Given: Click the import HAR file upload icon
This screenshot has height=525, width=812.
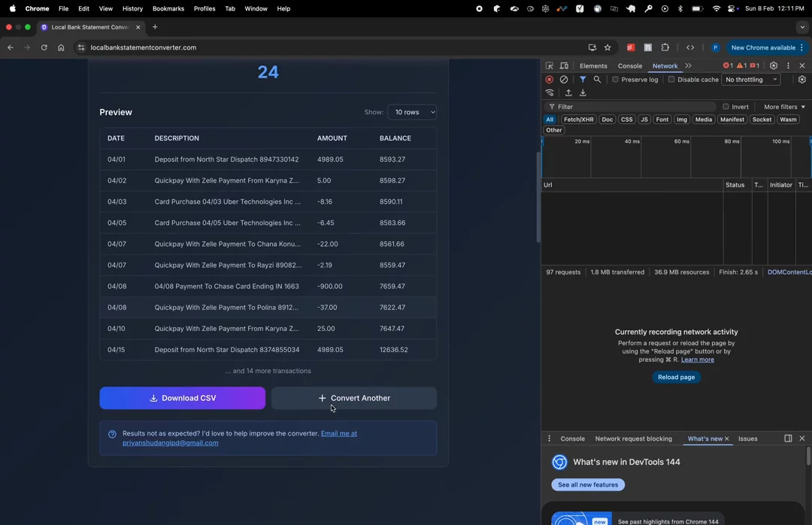Looking at the screenshot, I should click(568, 93).
